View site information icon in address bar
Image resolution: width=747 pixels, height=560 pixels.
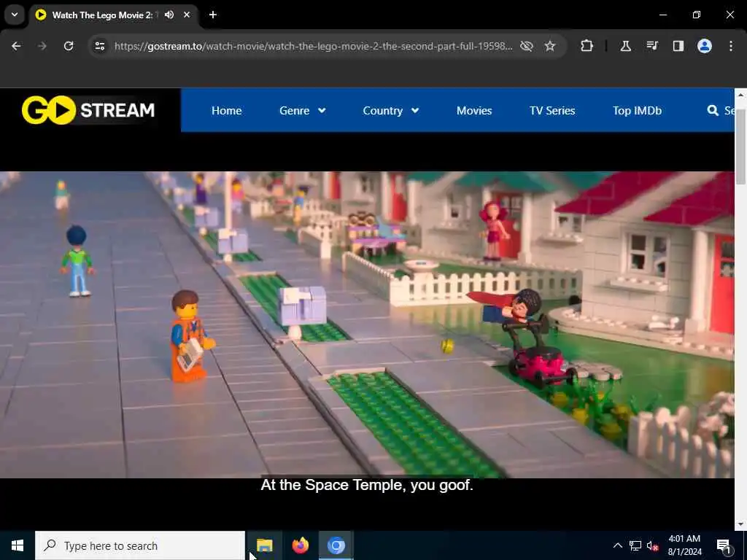click(x=99, y=46)
